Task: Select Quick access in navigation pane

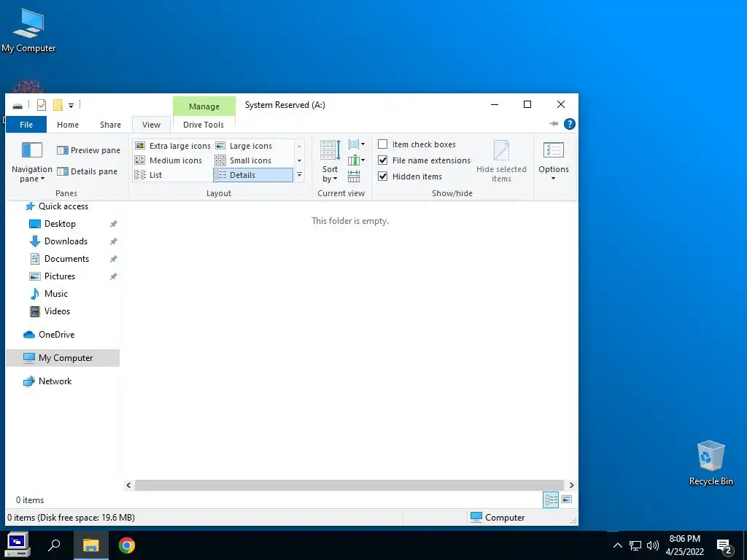Action: point(63,206)
